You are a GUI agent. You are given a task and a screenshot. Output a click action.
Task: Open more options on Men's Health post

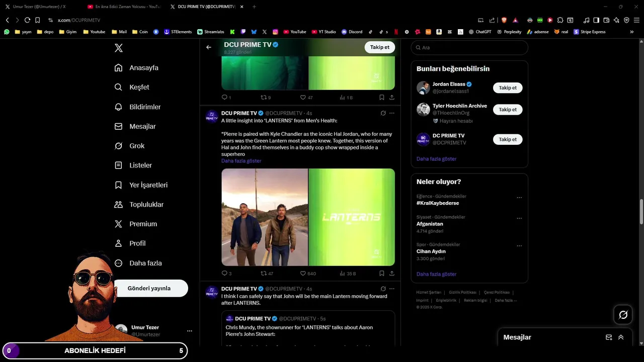click(392, 113)
